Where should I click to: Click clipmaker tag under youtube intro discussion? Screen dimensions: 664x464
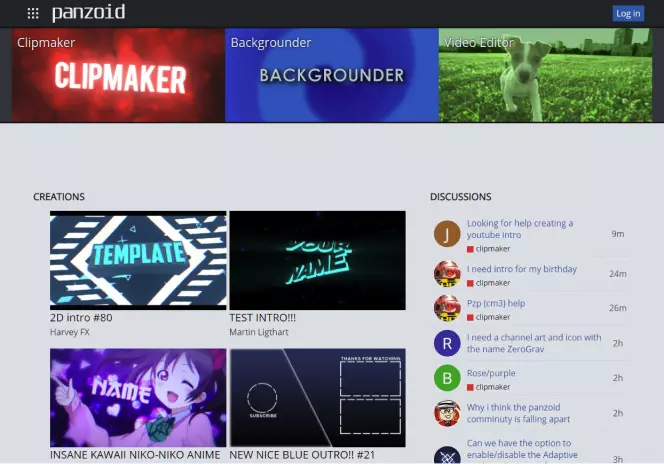[488, 249]
